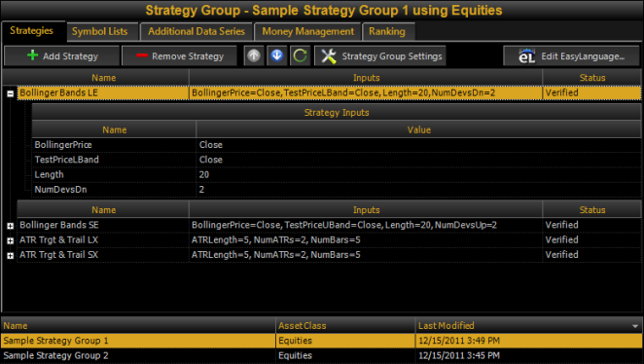Select Sample Strategy Group 1 row
This screenshot has width=644, height=364.
point(322,341)
